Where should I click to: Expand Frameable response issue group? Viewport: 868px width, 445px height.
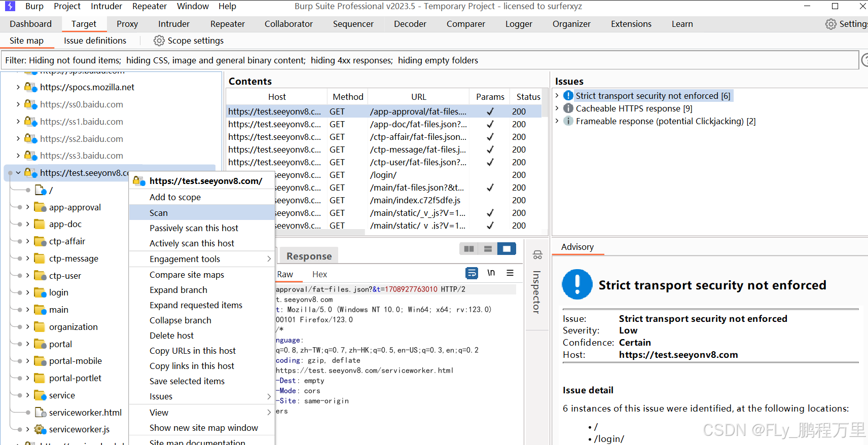point(557,121)
